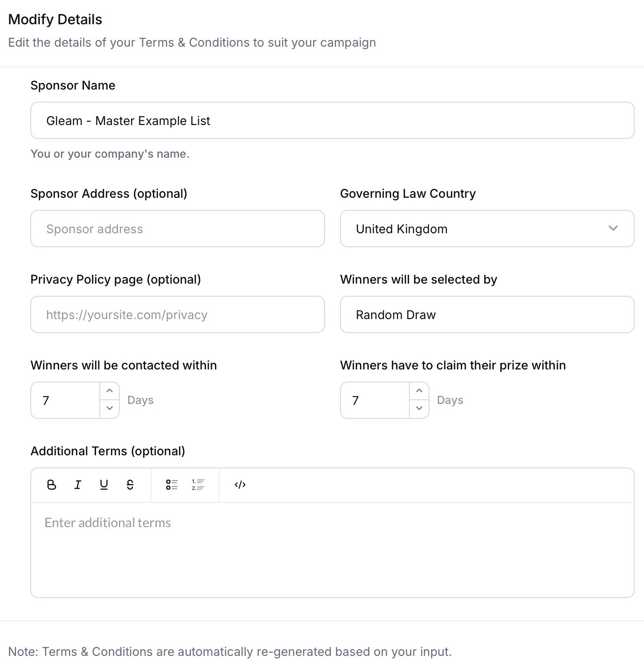Open the Governing Law Country dropdown
This screenshot has width=644, height=668.
tap(487, 229)
